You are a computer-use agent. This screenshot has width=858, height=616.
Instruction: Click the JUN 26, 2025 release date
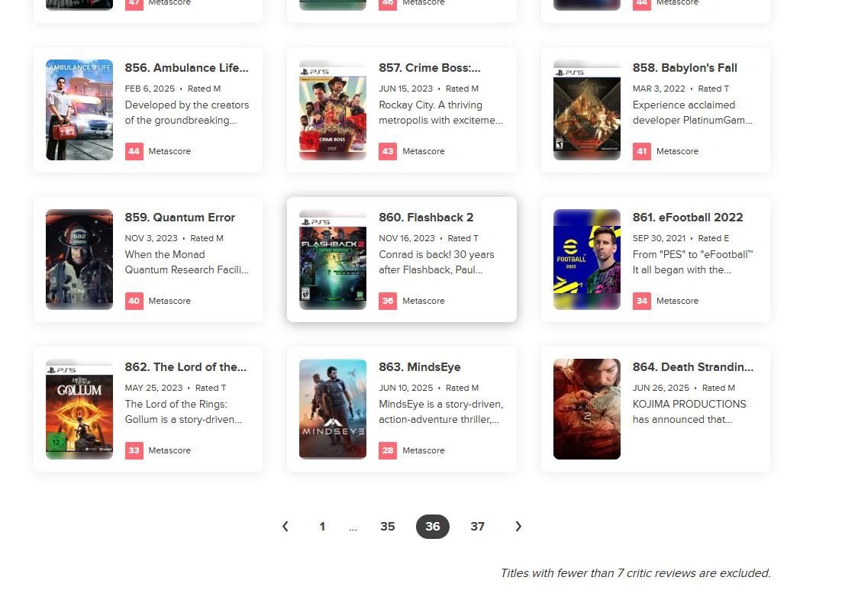point(661,388)
